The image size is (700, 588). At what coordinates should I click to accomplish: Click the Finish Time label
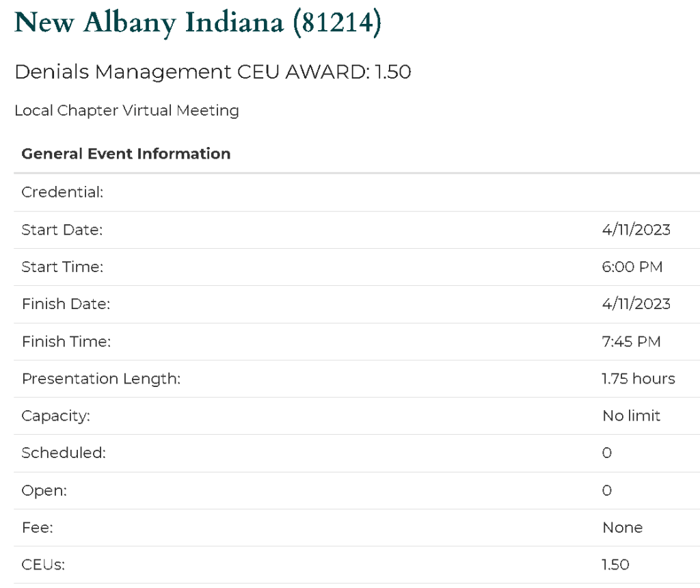click(x=66, y=341)
